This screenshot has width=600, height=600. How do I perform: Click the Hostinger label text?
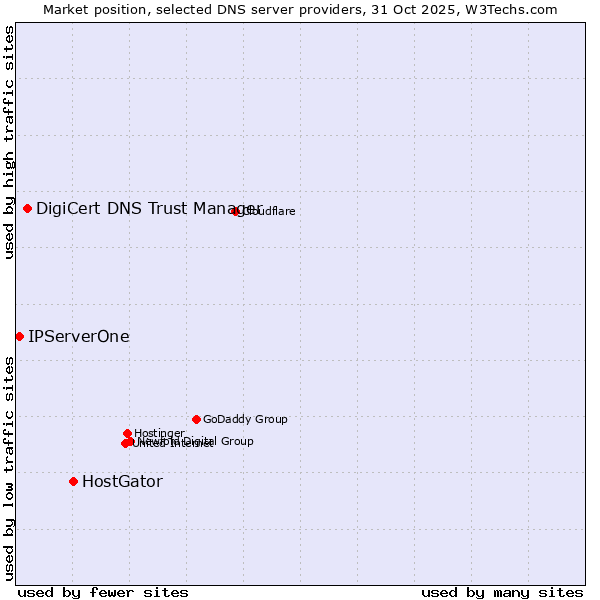coord(159,433)
